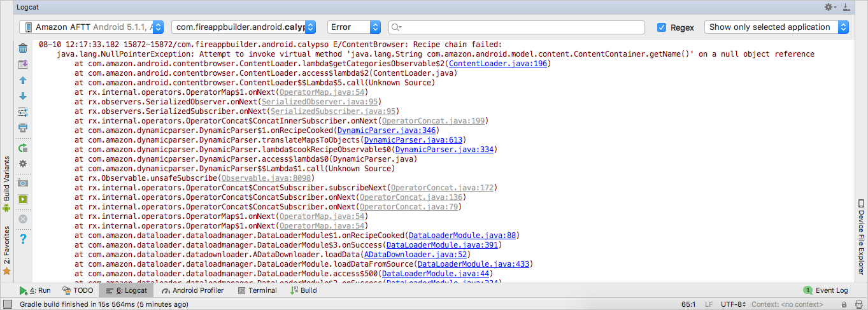Open the device selector Amazon AFTT dropdown
The width and height of the screenshot is (868, 310).
tap(91, 27)
